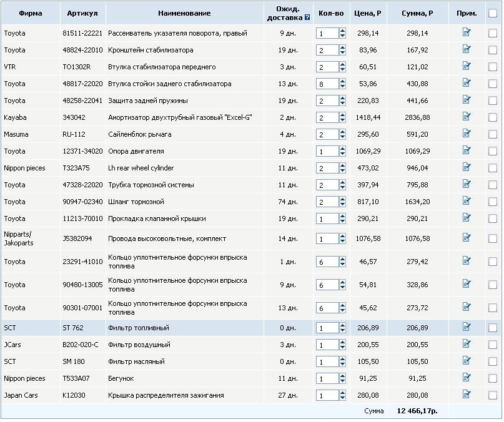Select checkbox for SCT ST 762 row
Viewport: 504px width, 422px height.
pos(492,328)
